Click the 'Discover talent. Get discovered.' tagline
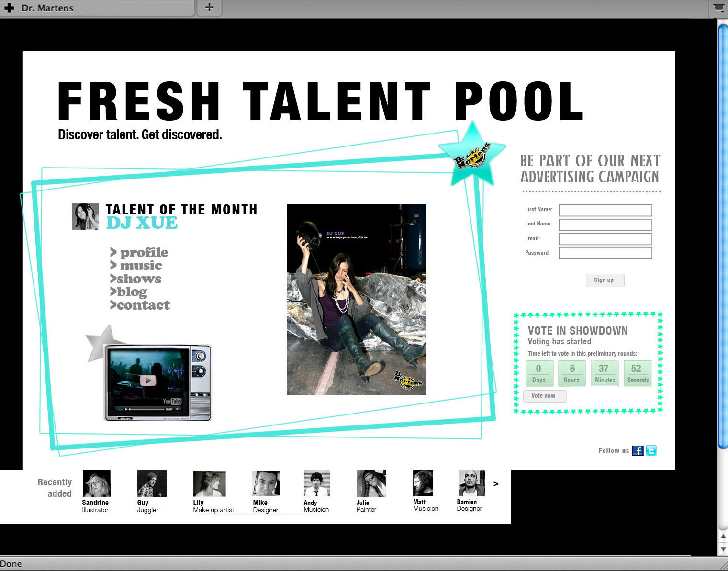 [x=140, y=134]
